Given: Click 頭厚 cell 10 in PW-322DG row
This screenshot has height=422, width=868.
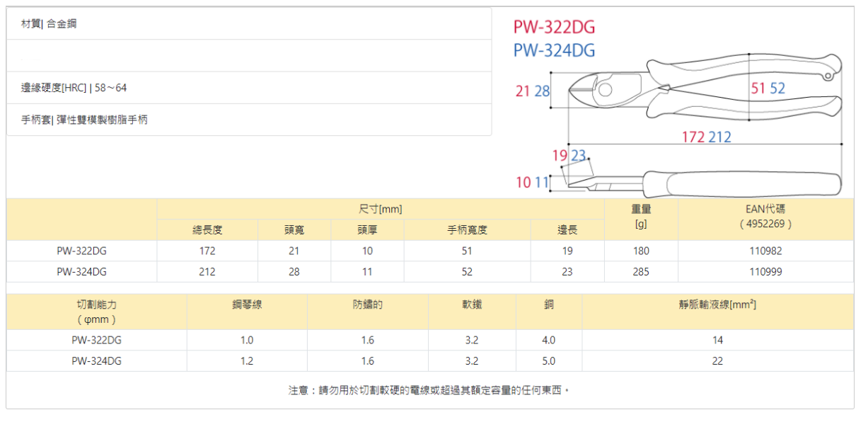Looking at the screenshot, I should tap(367, 251).
